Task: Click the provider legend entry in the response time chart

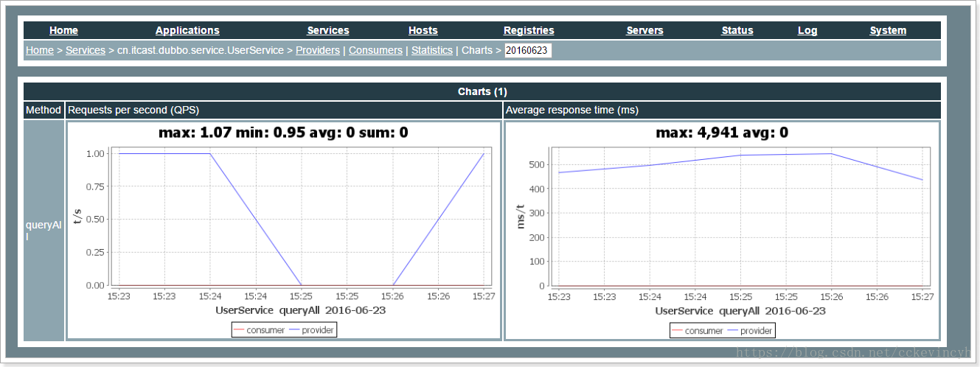Action: (750, 330)
